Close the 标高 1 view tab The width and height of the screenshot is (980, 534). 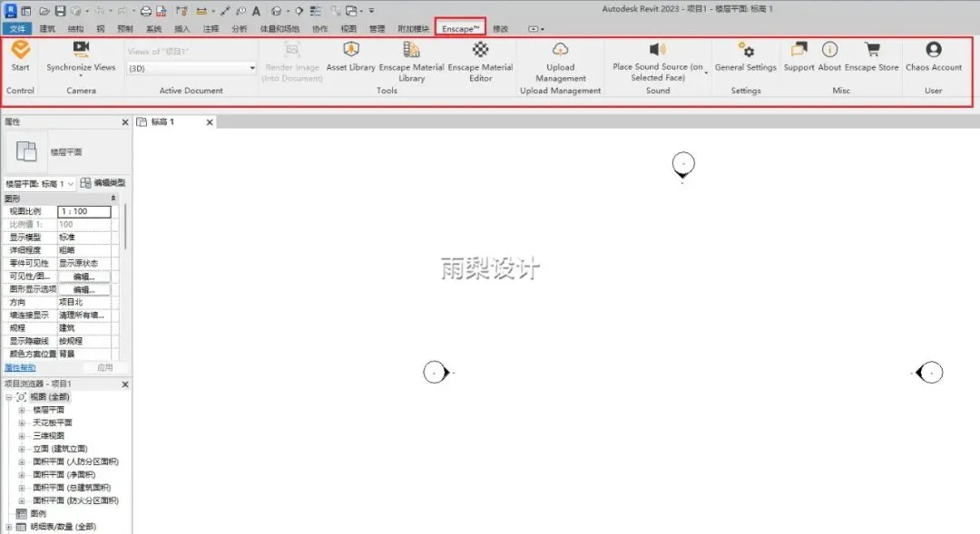point(210,122)
